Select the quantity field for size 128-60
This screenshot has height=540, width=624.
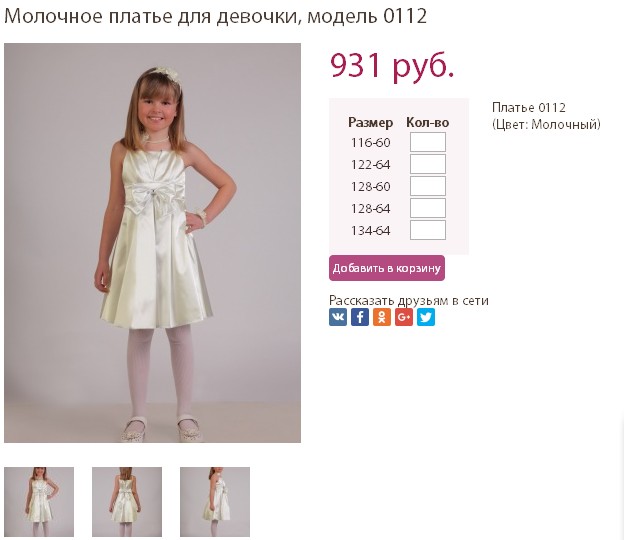click(x=428, y=186)
